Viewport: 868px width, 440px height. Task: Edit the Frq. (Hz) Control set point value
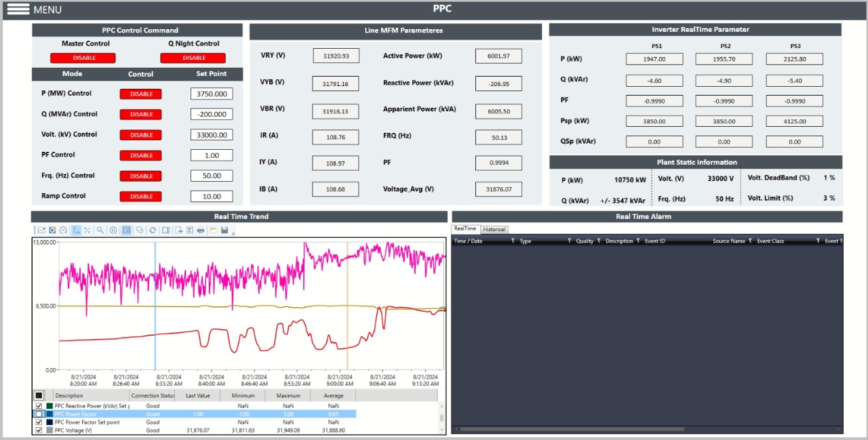210,176
